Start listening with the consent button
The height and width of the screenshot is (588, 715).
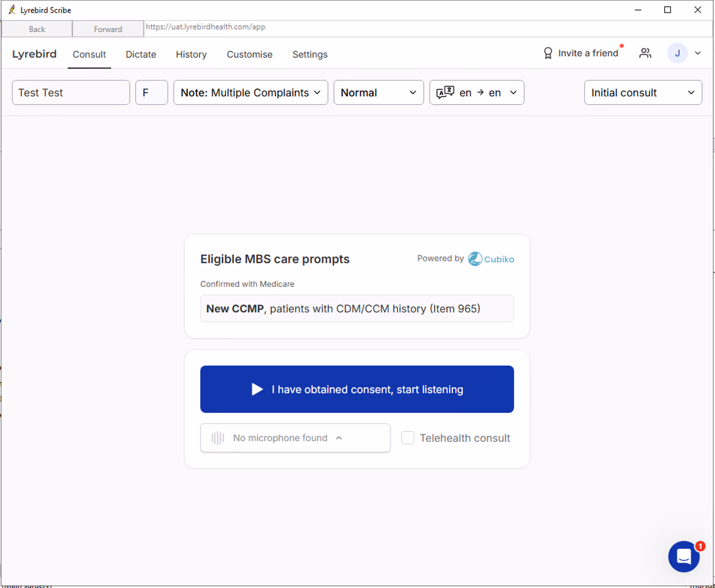(x=357, y=389)
